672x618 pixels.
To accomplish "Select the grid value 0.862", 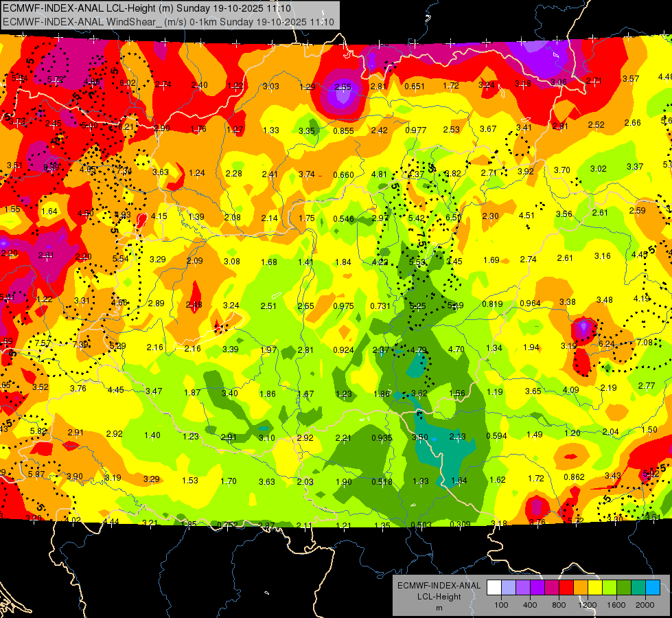I will 575,477.
